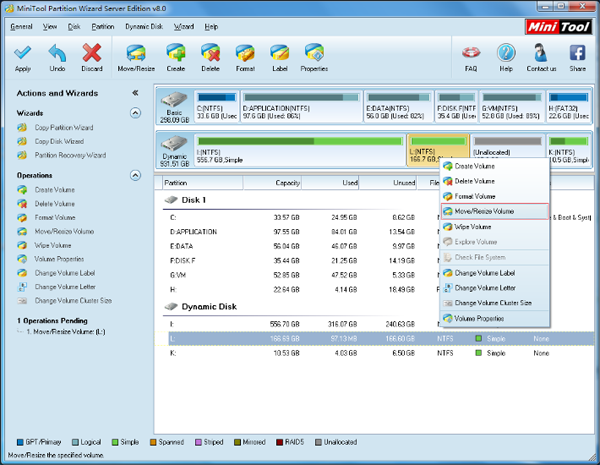
Task: Launch Copy Partition Wizard in sidebar
Action: coord(64,127)
